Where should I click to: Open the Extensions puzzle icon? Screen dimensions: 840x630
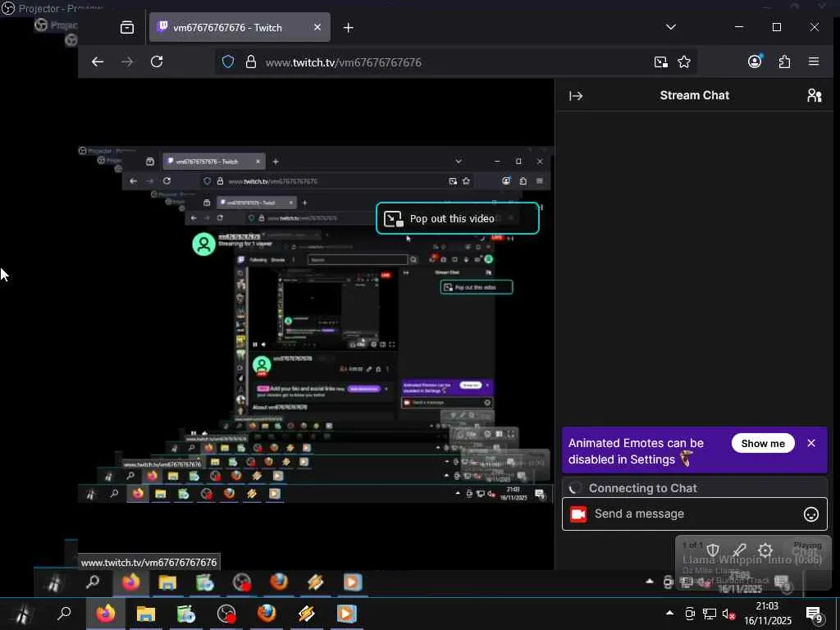pyautogui.click(x=784, y=62)
